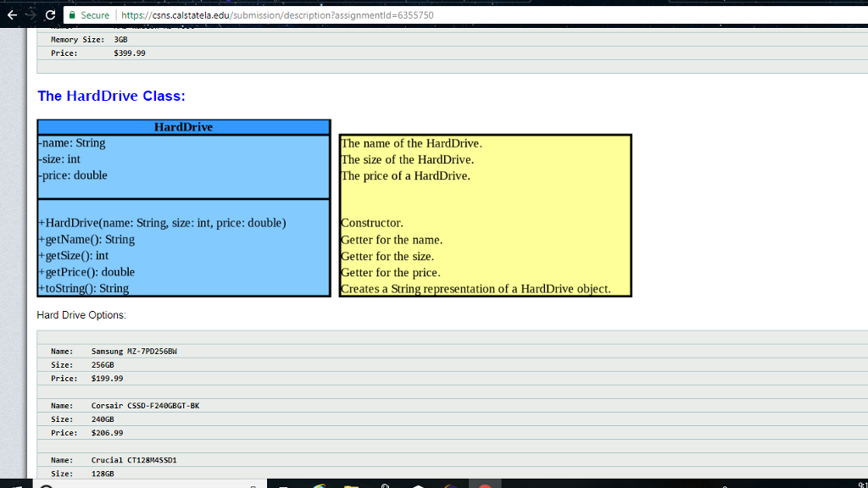This screenshot has width=868, height=488.
Task: Click 'The HardDrive Class:' blue heading
Action: 112,96
